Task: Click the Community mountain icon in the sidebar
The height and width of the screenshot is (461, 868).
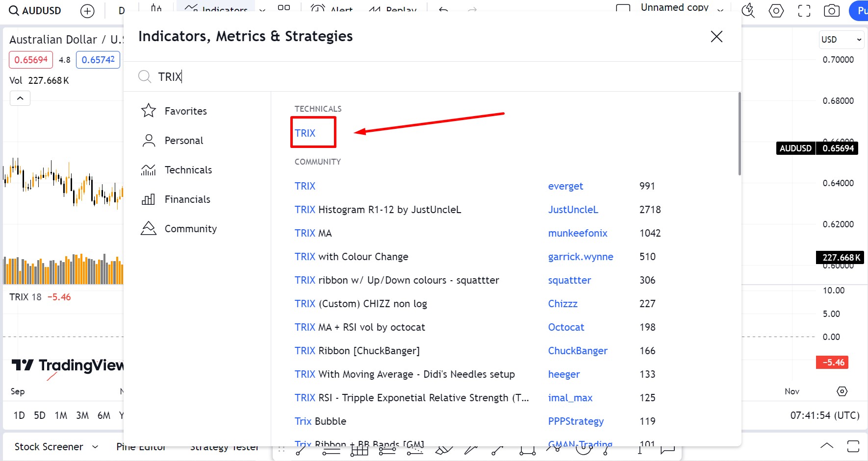Action: pos(149,228)
